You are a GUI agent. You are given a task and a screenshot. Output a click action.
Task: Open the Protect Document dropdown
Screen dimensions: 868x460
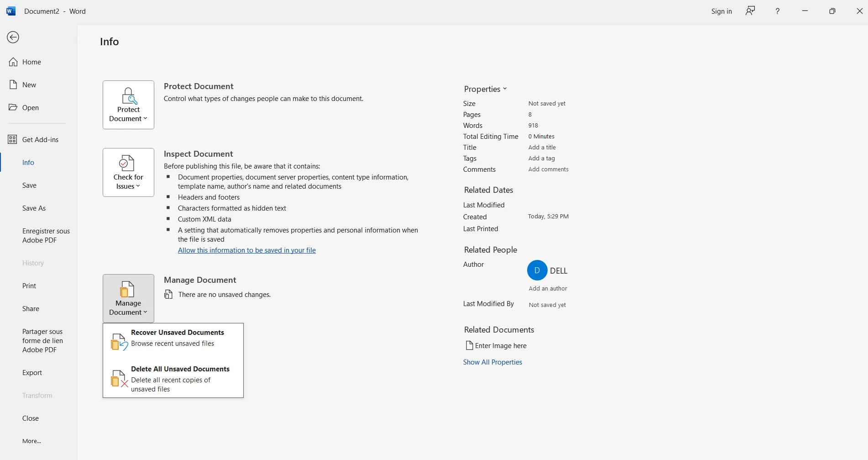pyautogui.click(x=128, y=104)
